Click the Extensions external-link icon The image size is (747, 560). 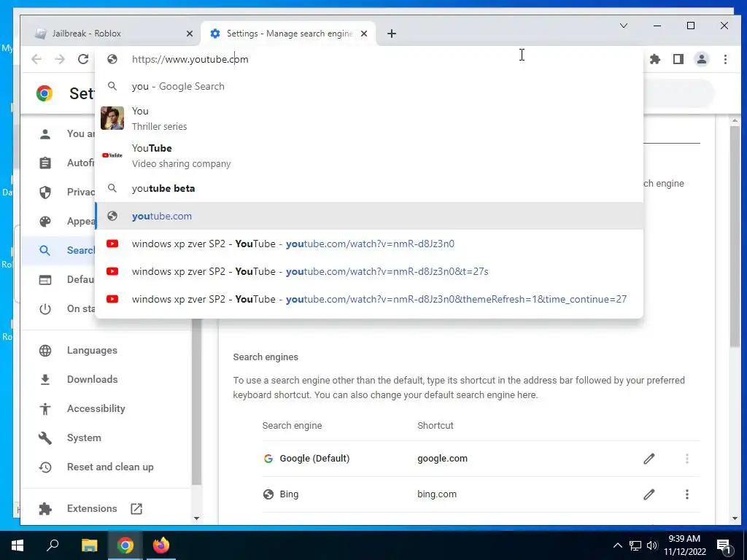click(x=136, y=508)
